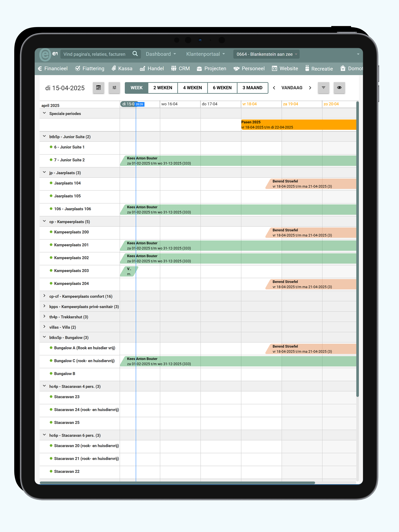Open the Kassa module
This screenshot has height=532, width=399.
(122, 69)
